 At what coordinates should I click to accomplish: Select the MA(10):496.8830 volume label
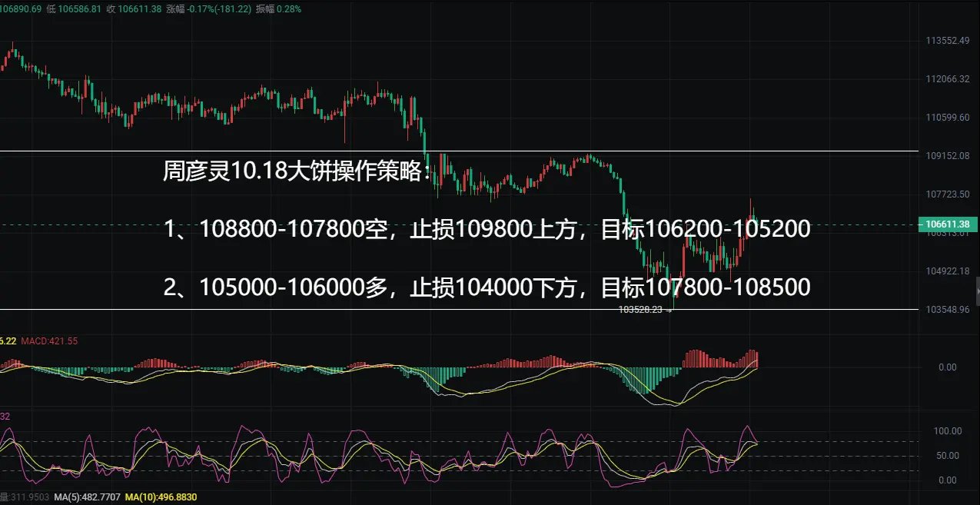[x=162, y=499]
